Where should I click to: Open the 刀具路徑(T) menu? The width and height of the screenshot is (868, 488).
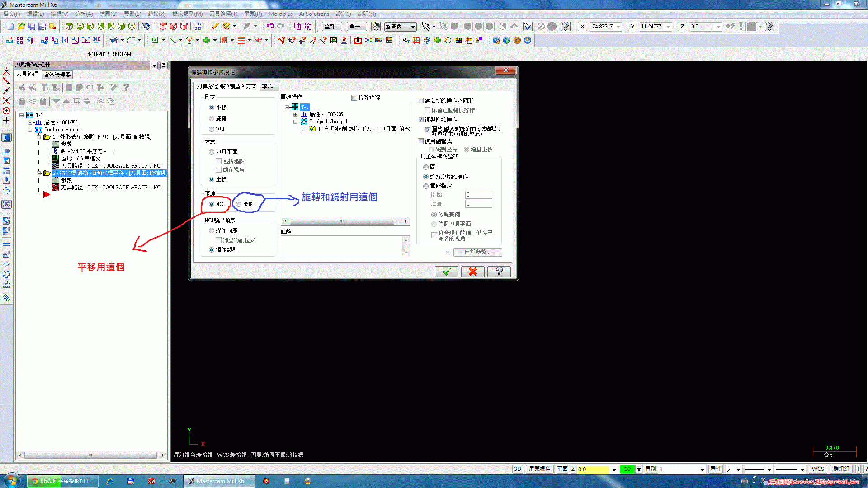pyautogui.click(x=223, y=14)
